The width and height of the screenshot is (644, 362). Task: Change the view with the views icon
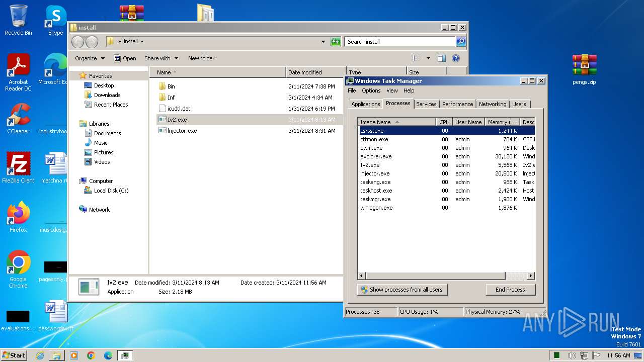416,58
